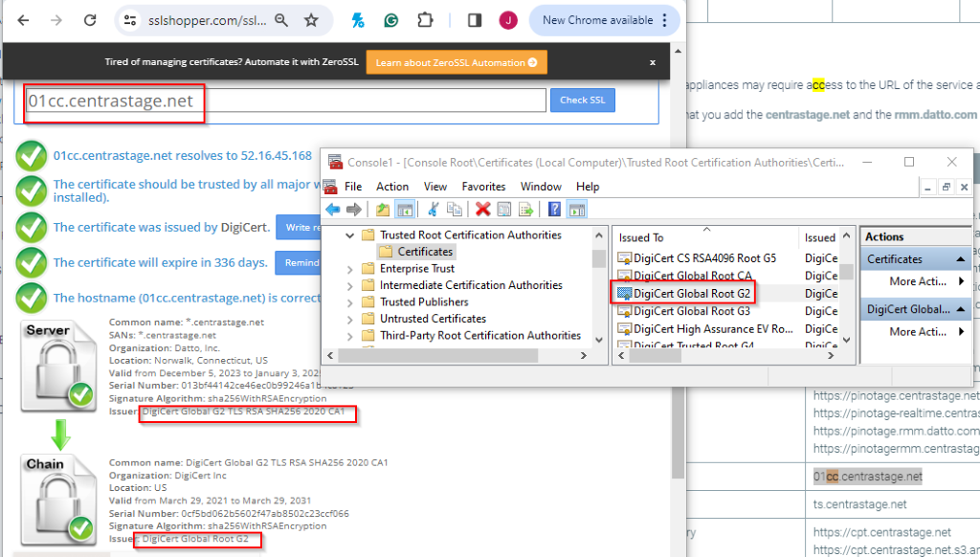The width and height of the screenshot is (980, 557).
Task: Open Help using the question mark icon
Action: pos(554,209)
